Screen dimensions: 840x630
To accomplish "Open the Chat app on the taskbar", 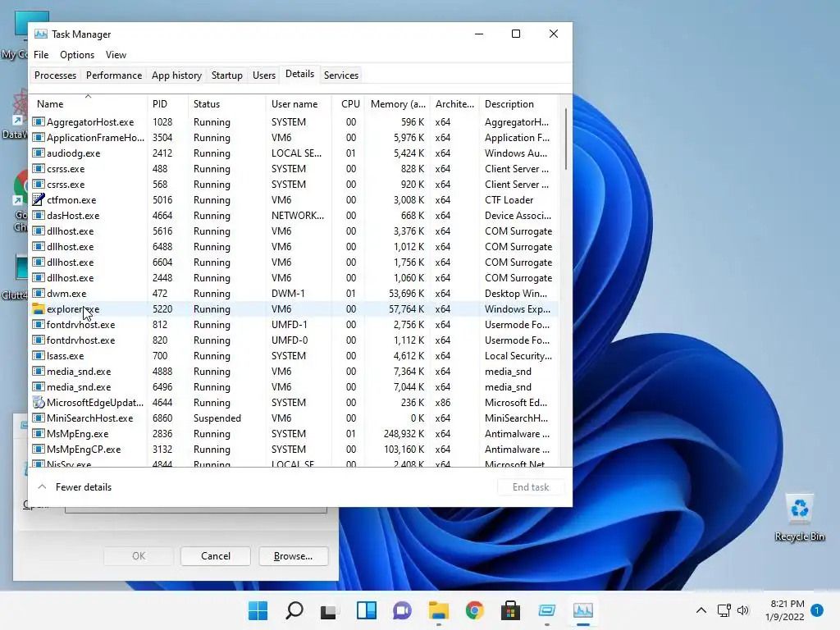I will 402,610.
